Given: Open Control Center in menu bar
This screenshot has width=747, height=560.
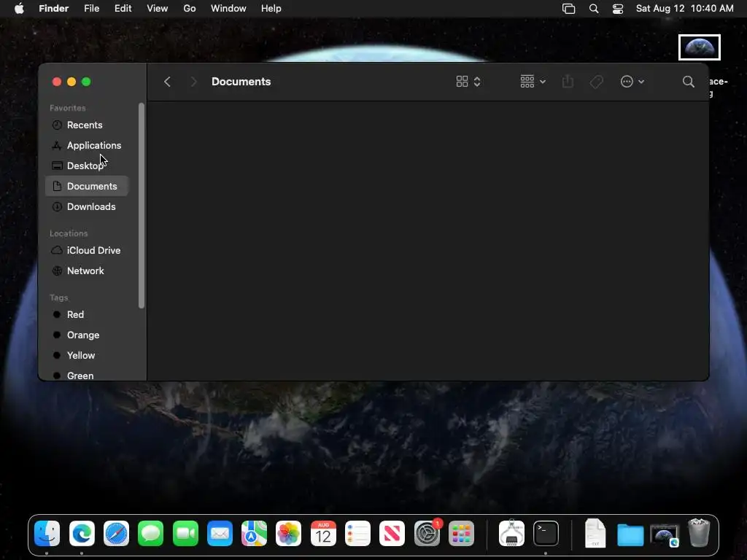Looking at the screenshot, I should point(618,9).
